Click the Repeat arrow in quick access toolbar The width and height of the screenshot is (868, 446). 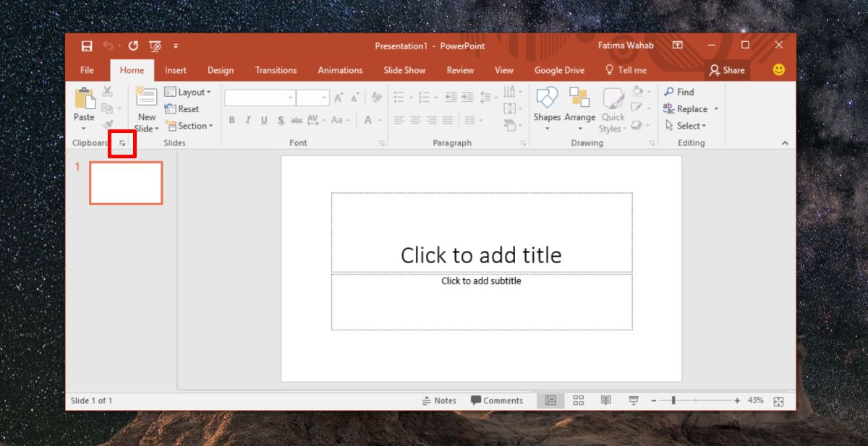[x=133, y=46]
